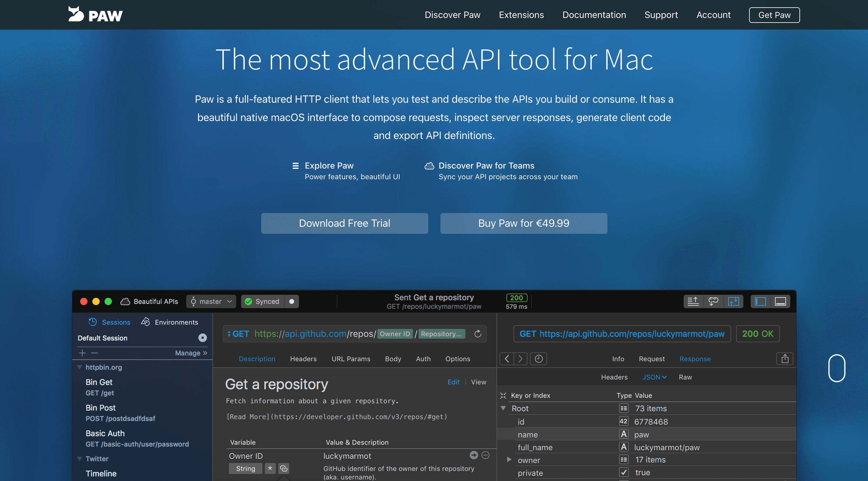Click Buy Paw for €49.99
The image size is (868, 481).
pos(524,223)
